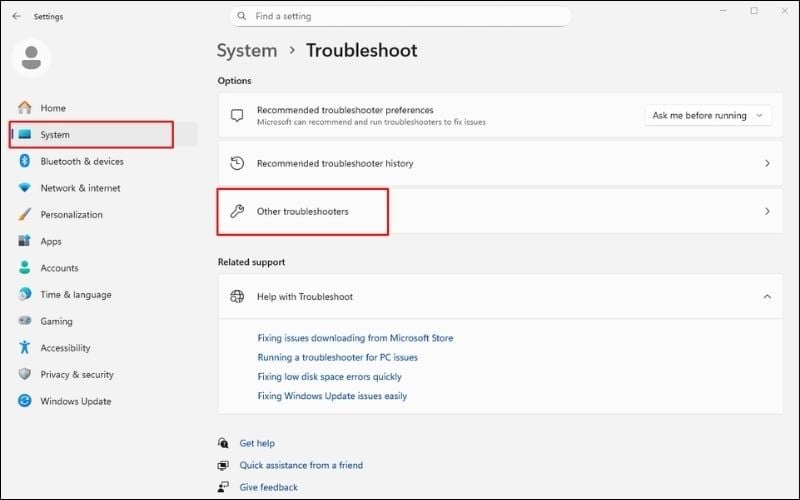This screenshot has height=500, width=800.
Task: Click the Give feedback link
Action: click(x=269, y=487)
